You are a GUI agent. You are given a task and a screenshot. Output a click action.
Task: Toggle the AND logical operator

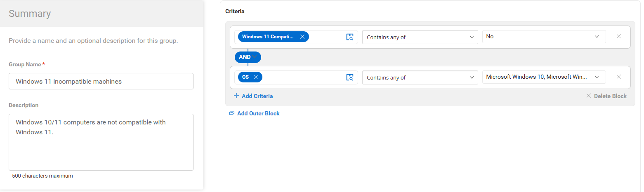248,57
